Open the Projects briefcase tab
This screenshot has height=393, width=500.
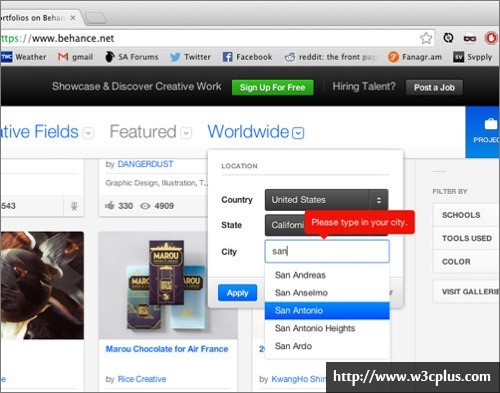483,132
